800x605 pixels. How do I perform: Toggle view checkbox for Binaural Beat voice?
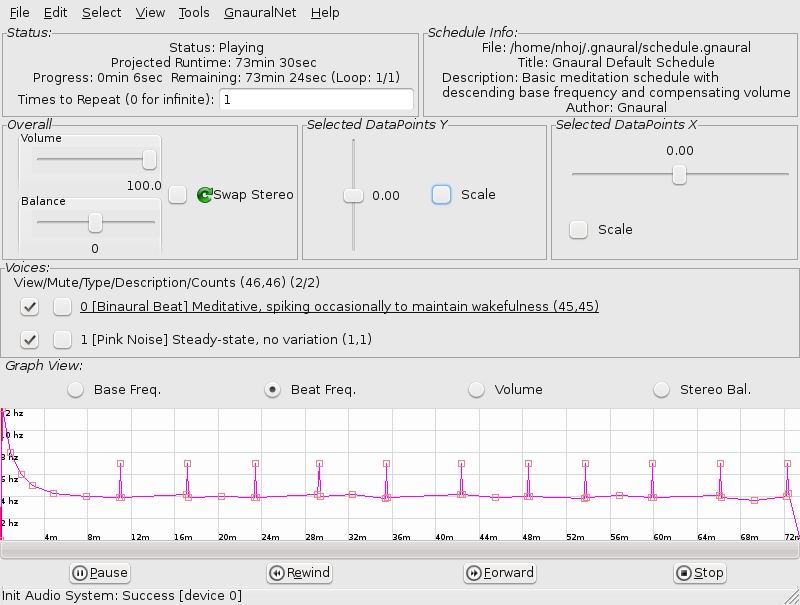(x=30, y=307)
